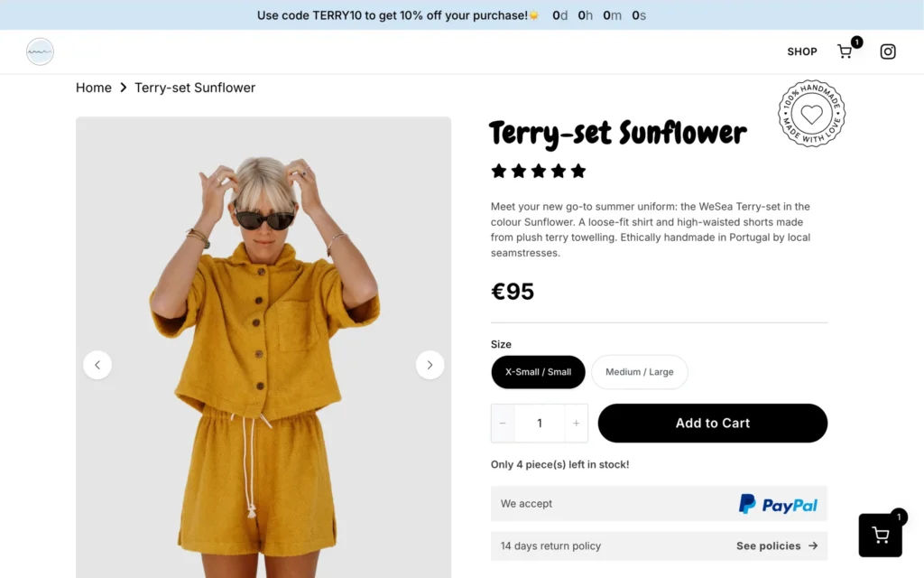The image size is (924, 578).
Task: Click the 100% Handmade heart badge
Action: click(812, 114)
